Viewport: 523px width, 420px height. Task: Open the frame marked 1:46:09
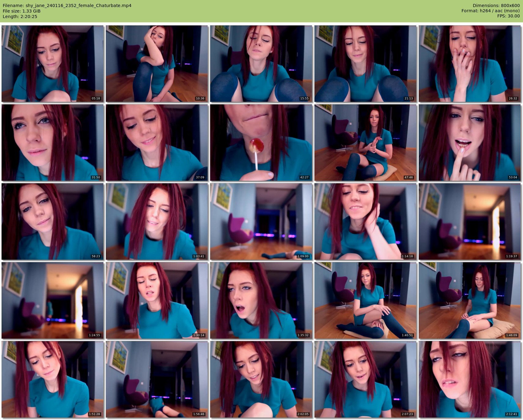[x=470, y=300]
